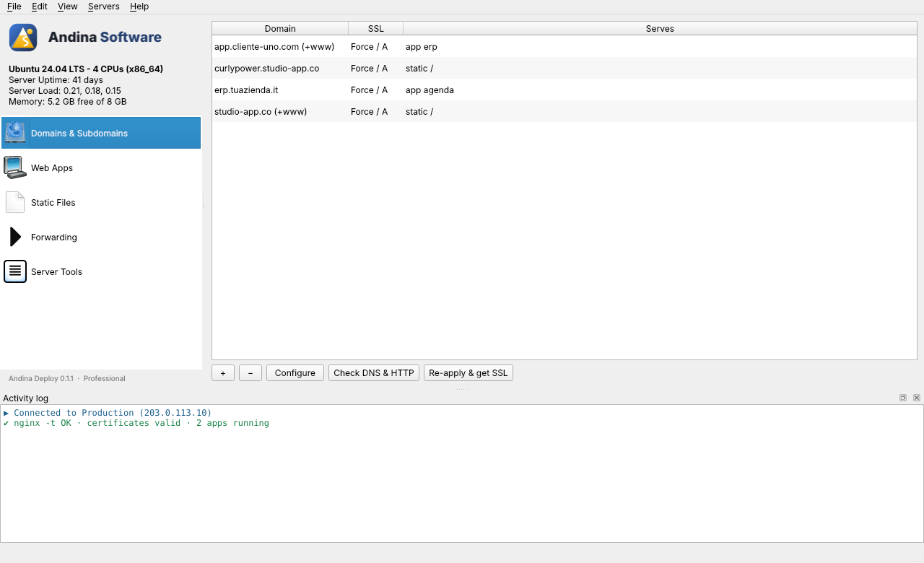
Task: Click the Forwarding label
Action: point(54,237)
